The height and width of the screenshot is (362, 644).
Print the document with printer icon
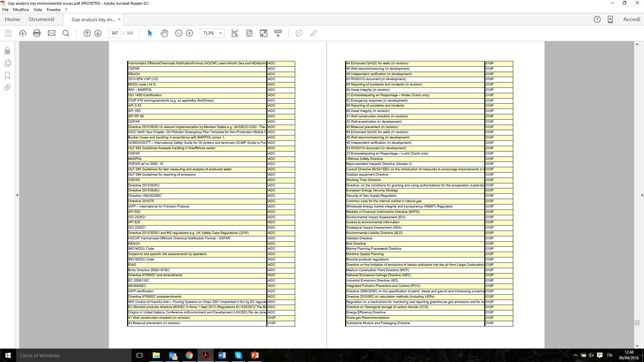pyautogui.click(x=37, y=33)
